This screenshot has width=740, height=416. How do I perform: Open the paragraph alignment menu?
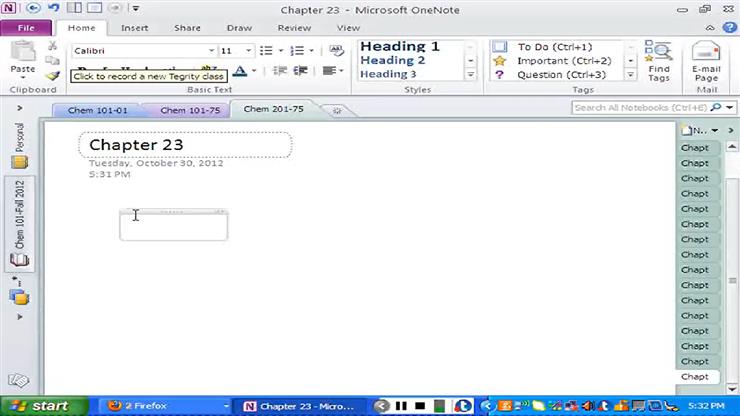(x=332, y=71)
